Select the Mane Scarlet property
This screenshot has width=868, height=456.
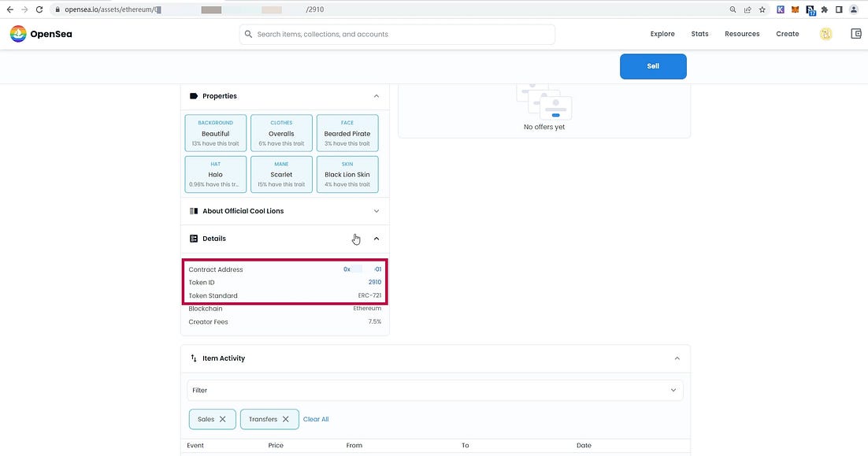(281, 174)
